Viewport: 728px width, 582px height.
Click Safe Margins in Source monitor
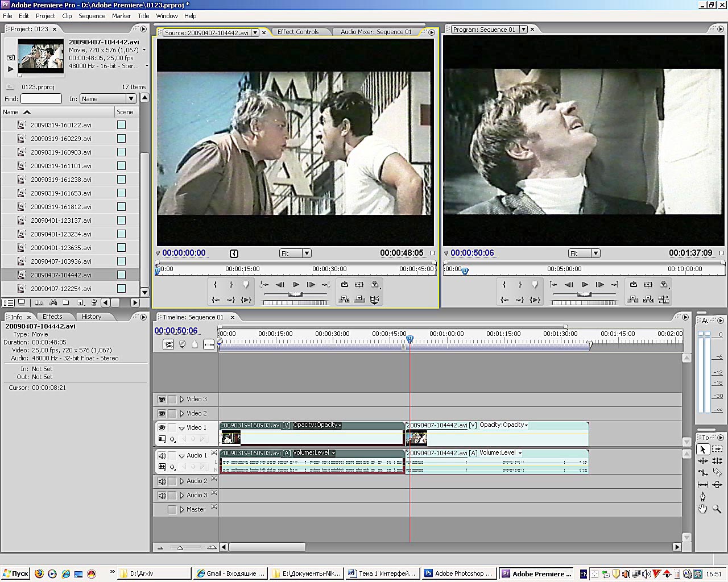(359, 285)
